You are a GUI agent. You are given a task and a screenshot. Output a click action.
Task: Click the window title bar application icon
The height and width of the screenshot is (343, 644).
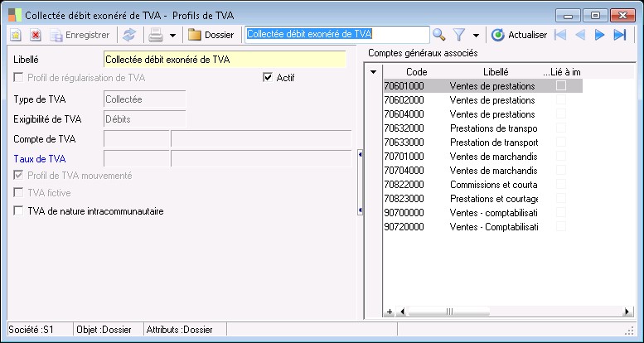point(15,15)
